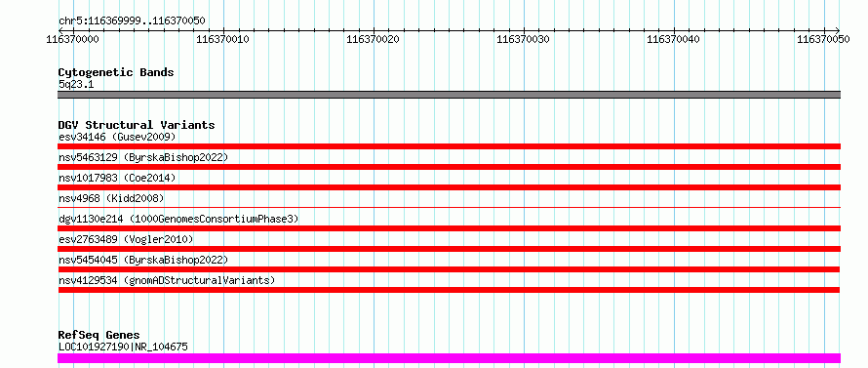The width and height of the screenshot is (868, 368).
Task: Click the nsv4968 (Kidd2008) label
Action: coord(111,198)
